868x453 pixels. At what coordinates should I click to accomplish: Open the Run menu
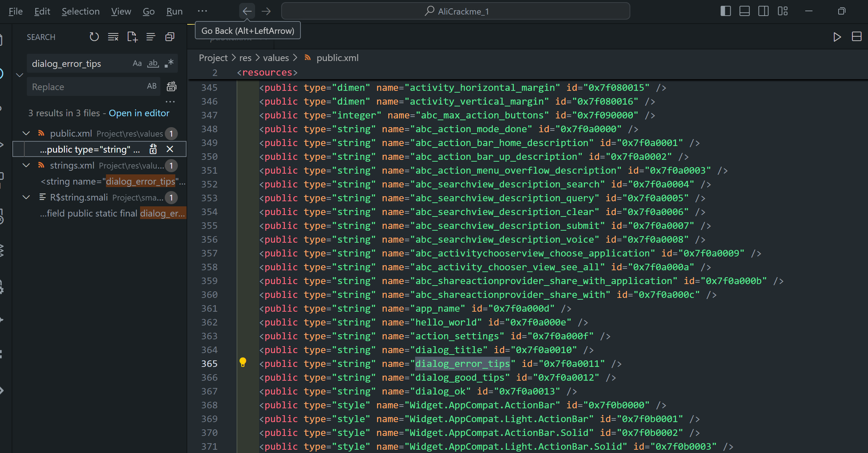click(x=175, y=11)
